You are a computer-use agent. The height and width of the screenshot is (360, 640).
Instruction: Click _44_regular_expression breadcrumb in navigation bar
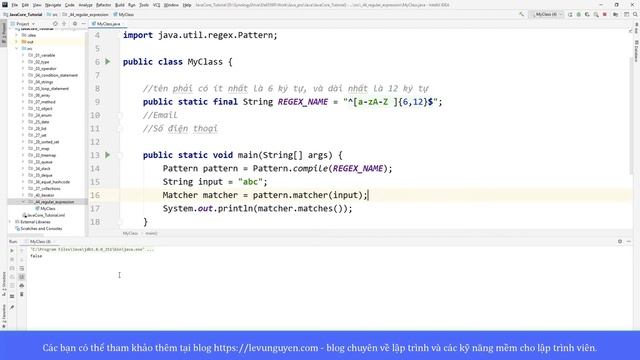[x=86, y=14]
